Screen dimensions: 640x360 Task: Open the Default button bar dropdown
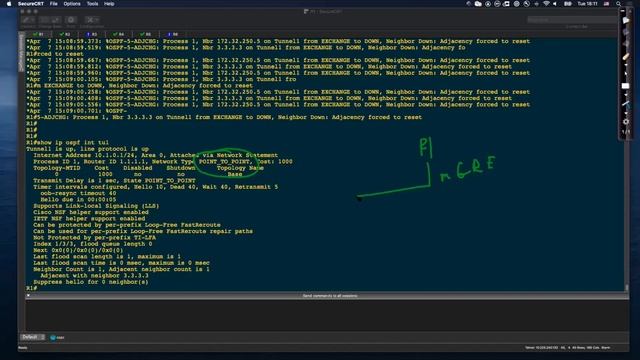point(33,337)
